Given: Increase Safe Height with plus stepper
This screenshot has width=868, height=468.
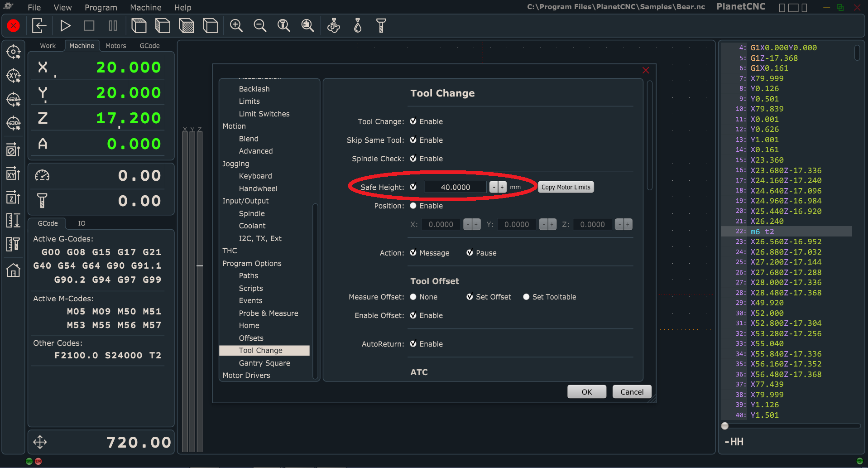Looking at the screenshot, I should tap(502, 187).
